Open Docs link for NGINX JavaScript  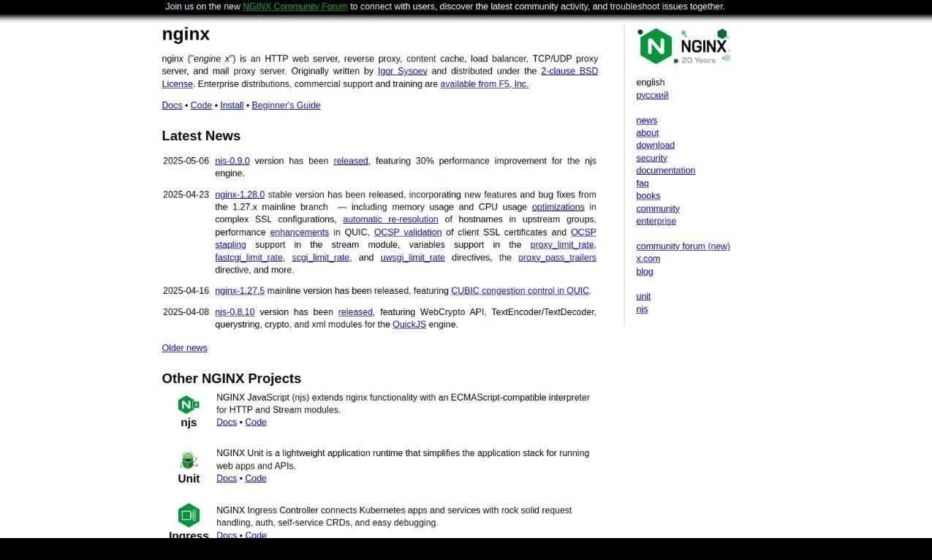coord(227,423)
